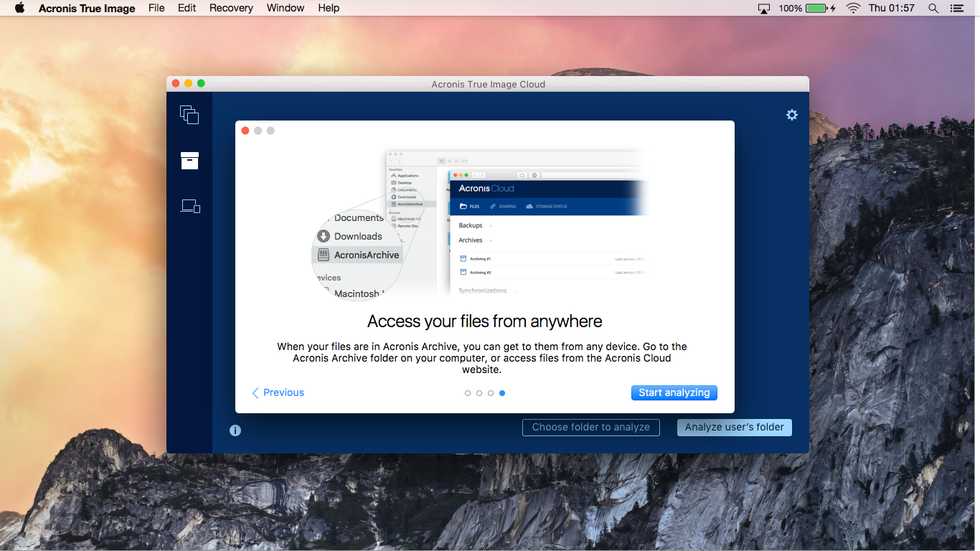Image resolution: width=980 pixels, height=551 pixels.
Task: Jump to the third onboarding page dot
Action: pos(491,393)
